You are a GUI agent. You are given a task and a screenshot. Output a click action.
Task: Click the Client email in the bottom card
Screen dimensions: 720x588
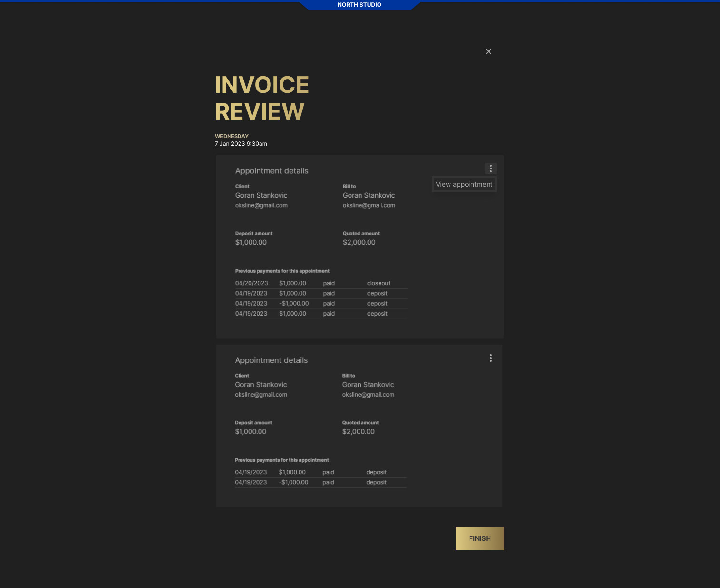point(261,395)
